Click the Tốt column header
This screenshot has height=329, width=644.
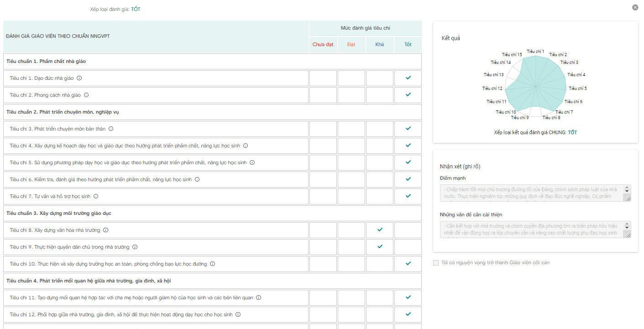click(408, 45)
